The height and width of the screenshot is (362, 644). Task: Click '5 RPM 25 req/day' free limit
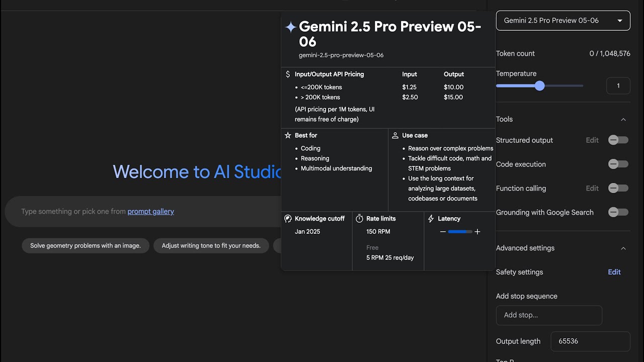click(390, 258)
